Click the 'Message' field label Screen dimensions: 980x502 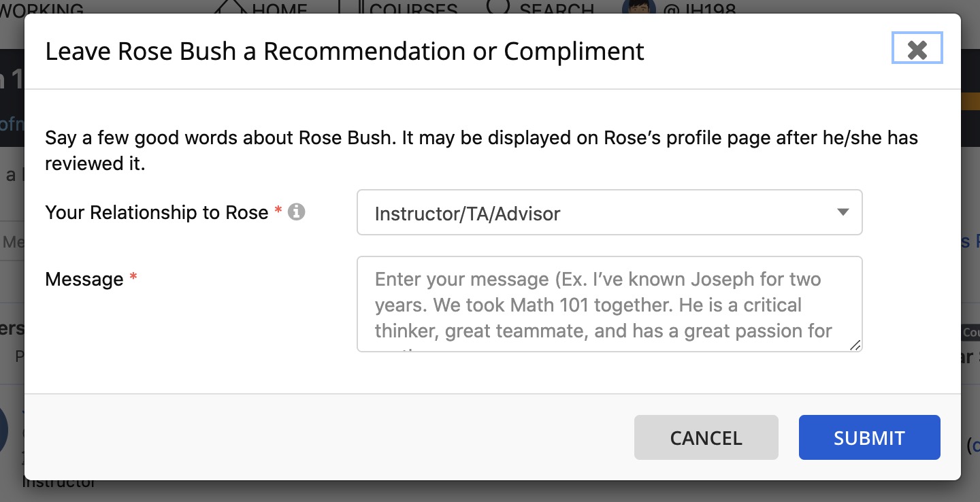click(x=84, y=280)
